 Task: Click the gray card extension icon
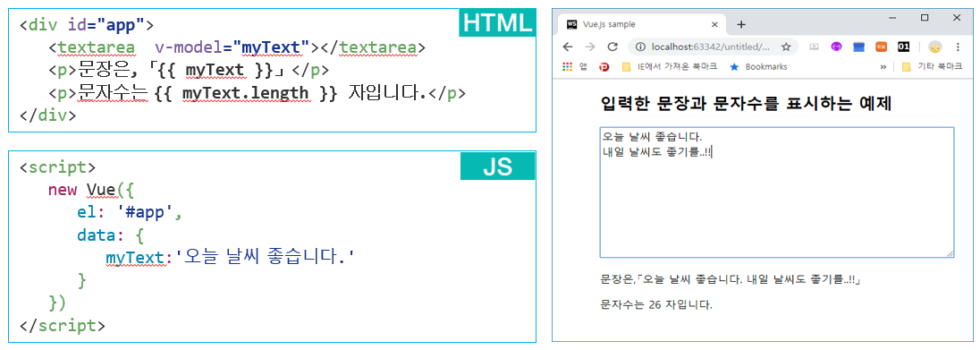814,47
